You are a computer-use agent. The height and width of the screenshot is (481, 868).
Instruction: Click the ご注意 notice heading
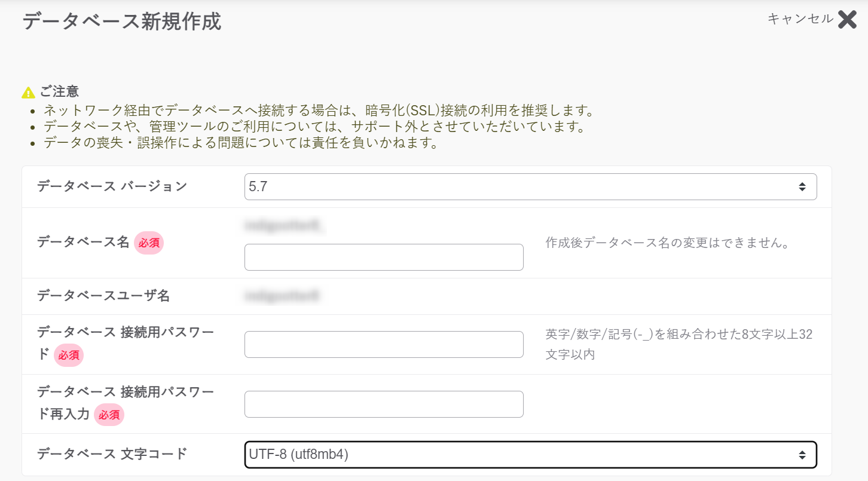59,92
